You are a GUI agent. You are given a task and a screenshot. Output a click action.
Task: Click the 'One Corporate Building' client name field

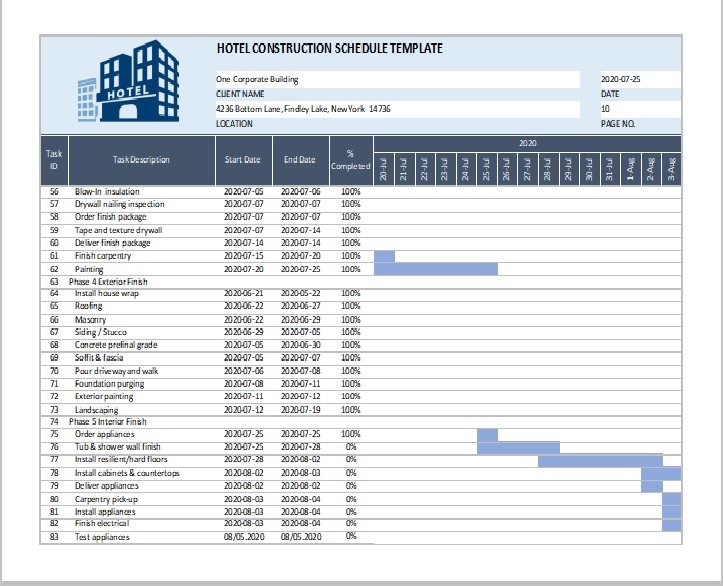[x=397, y=79]
